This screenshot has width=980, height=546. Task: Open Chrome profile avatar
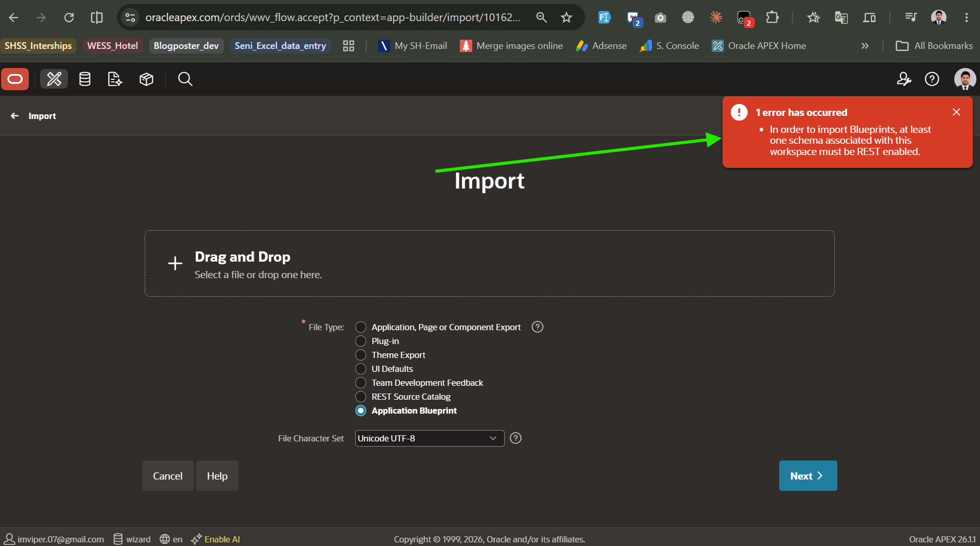(939, 18)
